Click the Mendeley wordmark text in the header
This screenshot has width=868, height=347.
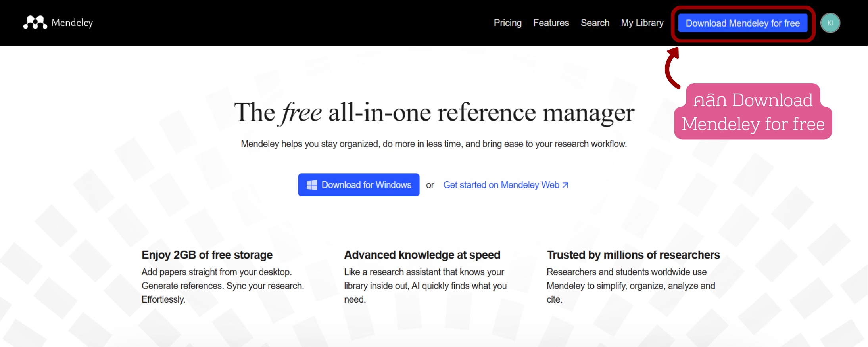tap(72, 23)
